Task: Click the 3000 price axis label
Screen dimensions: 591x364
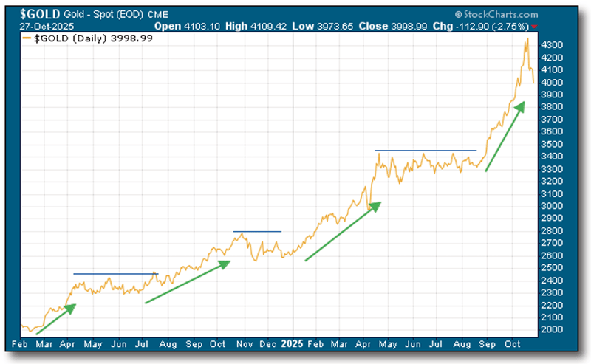Action: click(552, 207)
